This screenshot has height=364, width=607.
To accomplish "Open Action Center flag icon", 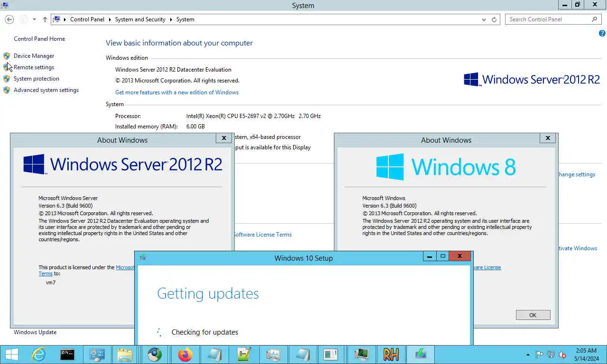I will [x=540, y=355].
